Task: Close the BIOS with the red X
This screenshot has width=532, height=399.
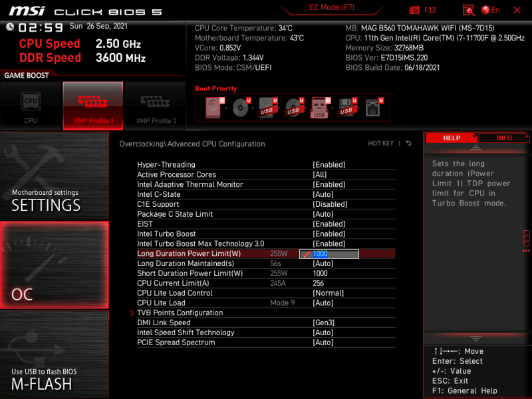Action: (x=517, y=10)
